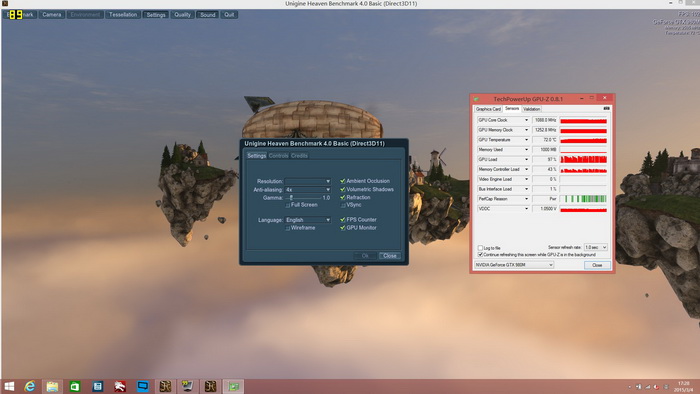Open the Anti-aliasing dropdown
Image resolution: width=700 pixels, height=394 pixels.
308,190
